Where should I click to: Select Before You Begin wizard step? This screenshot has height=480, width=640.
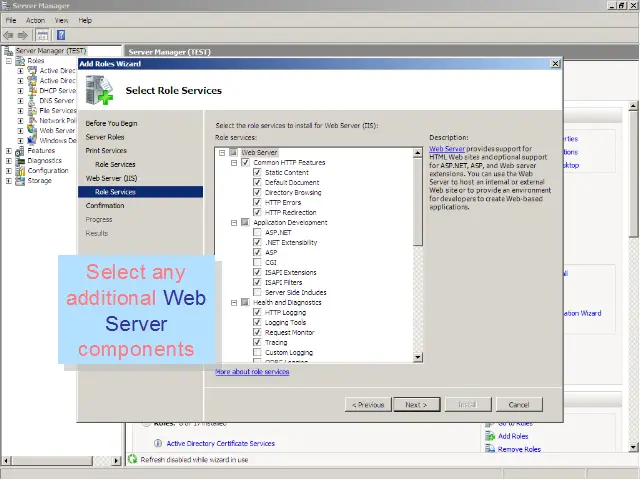111,123
